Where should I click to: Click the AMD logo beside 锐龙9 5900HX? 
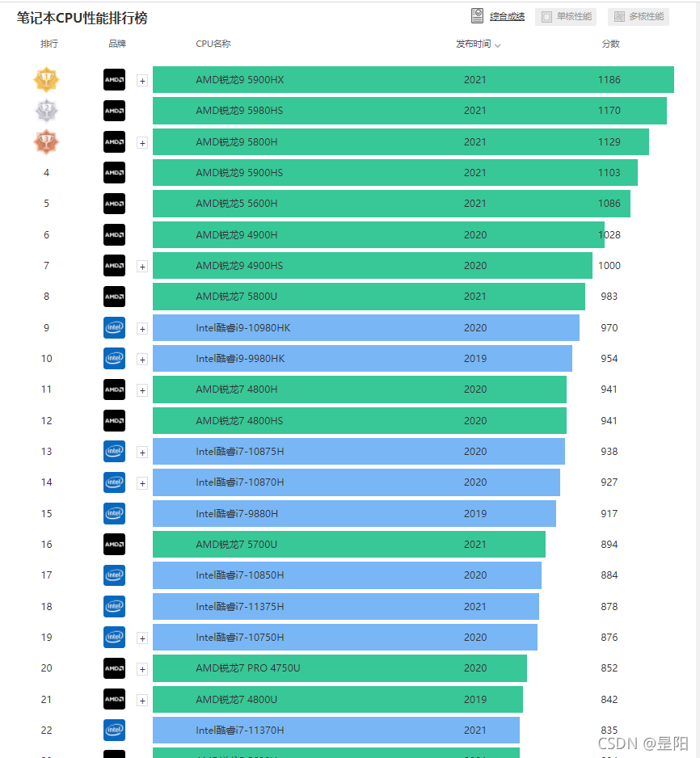[115, 80]
